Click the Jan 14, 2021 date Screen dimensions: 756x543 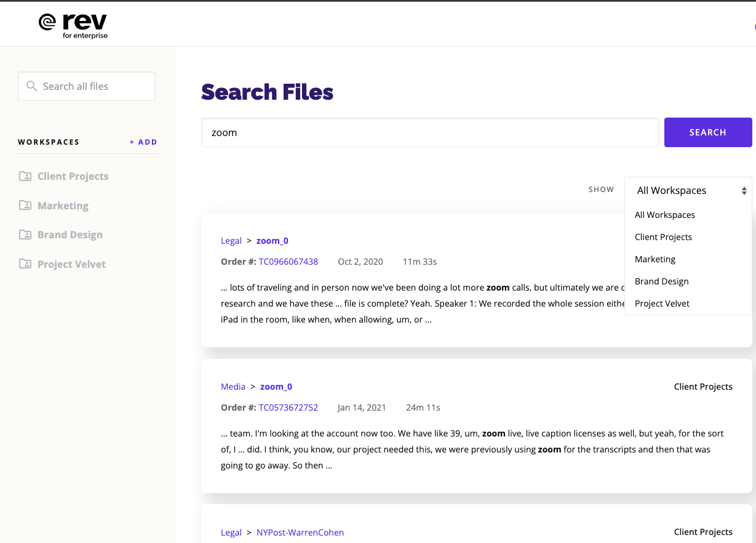coord(362,408)
